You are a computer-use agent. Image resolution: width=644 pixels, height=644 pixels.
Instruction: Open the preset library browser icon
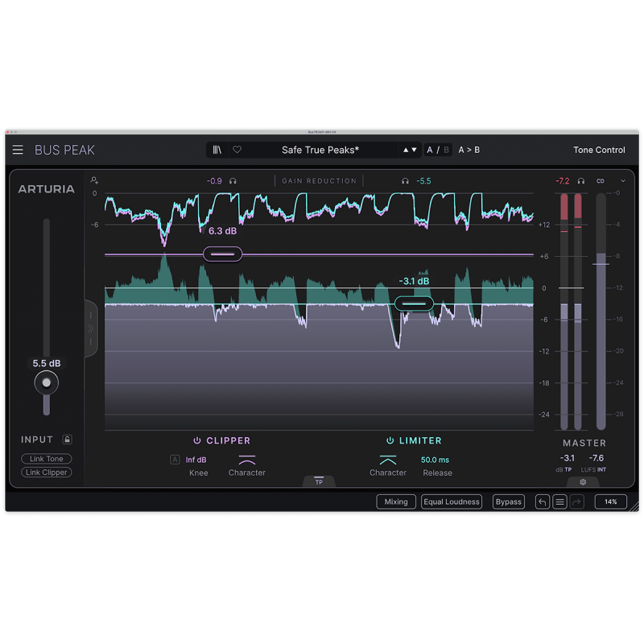pyautogui.click(x=217, y=150)
